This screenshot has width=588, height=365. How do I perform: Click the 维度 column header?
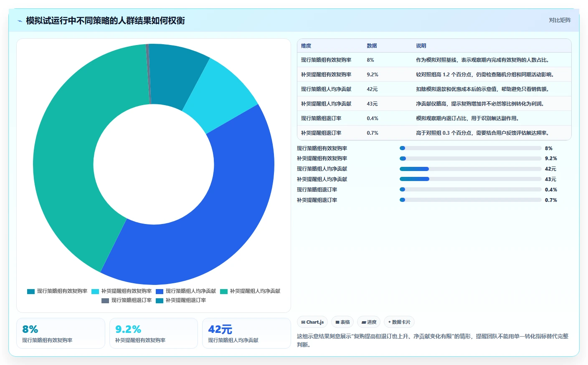point(306,46)
